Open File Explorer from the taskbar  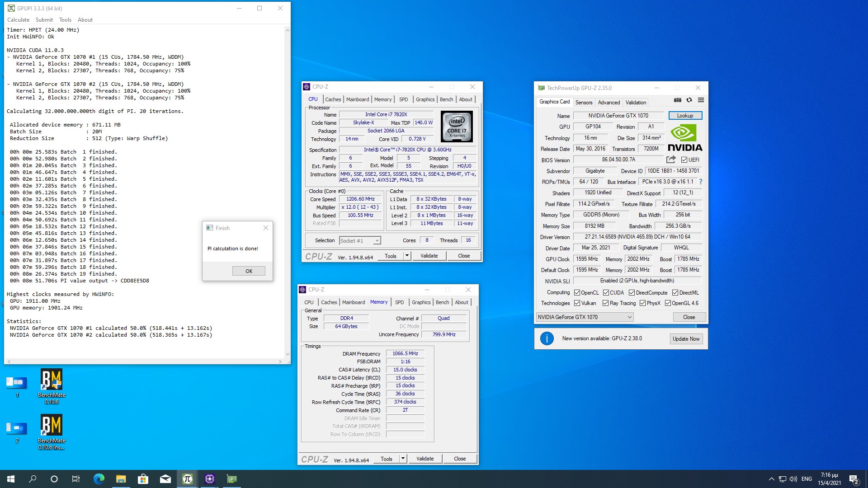click(121, 479)
